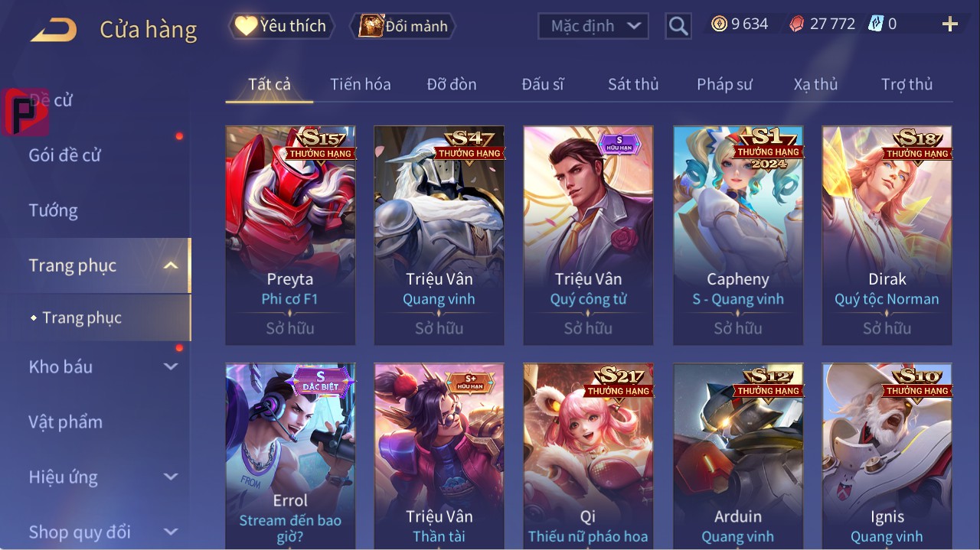This screenshot has width=980, height=550.
Task: Switch to the Sát thủ tab
Action: (x=633, y=84)
